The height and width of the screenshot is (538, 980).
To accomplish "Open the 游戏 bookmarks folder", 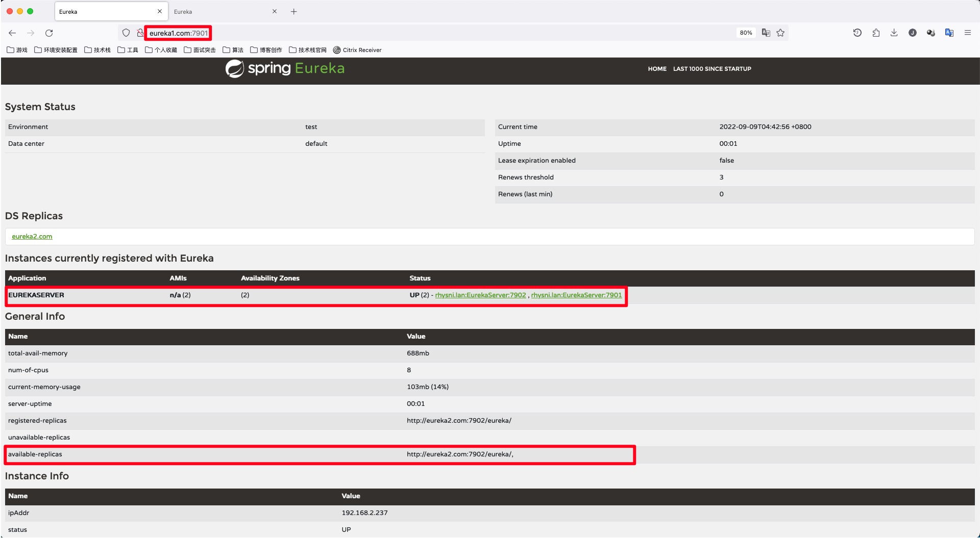I will coord(17,50).
